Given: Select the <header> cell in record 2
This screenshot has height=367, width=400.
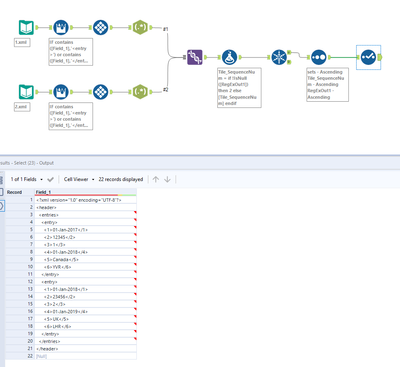Looking at the screenshot, I should coord(86,207).
